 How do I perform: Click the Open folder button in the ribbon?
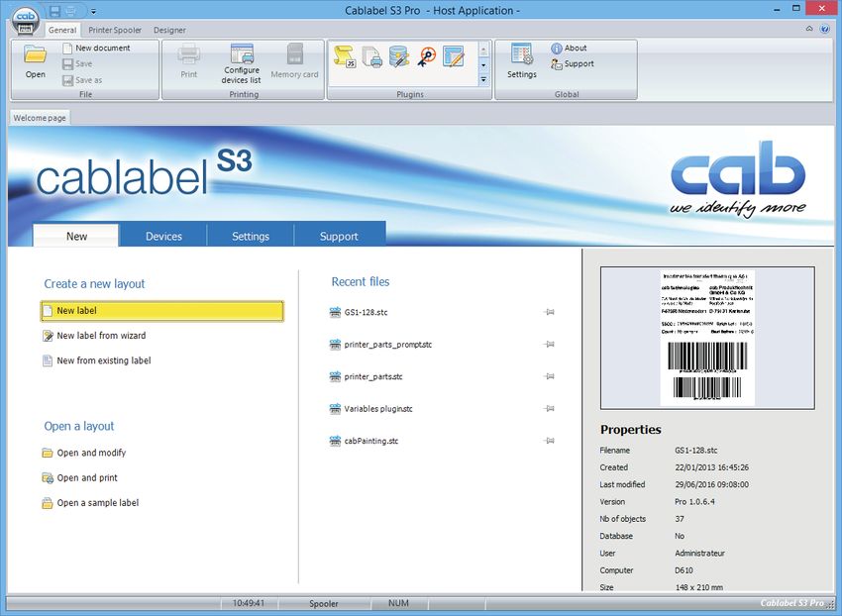coord(36,62)
